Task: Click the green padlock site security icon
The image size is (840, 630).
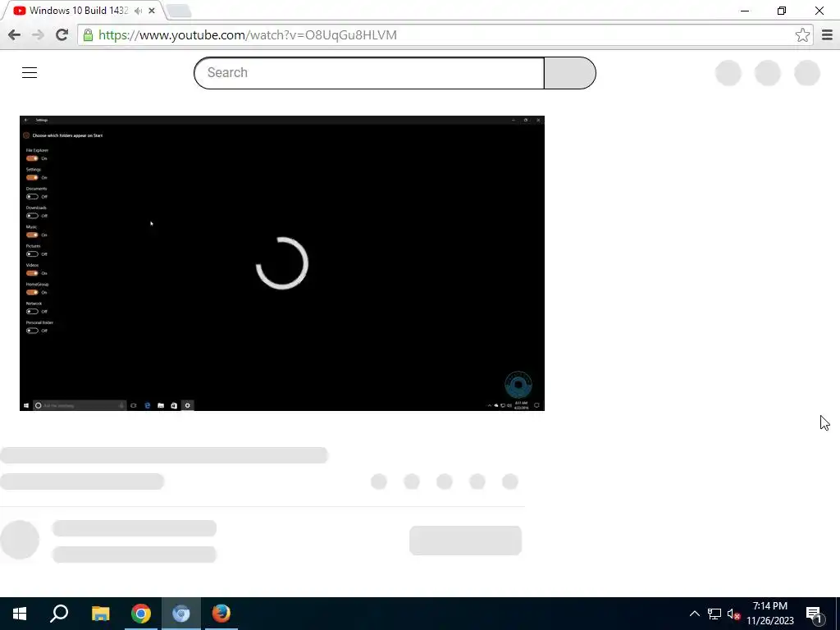Action: [88, 35]
